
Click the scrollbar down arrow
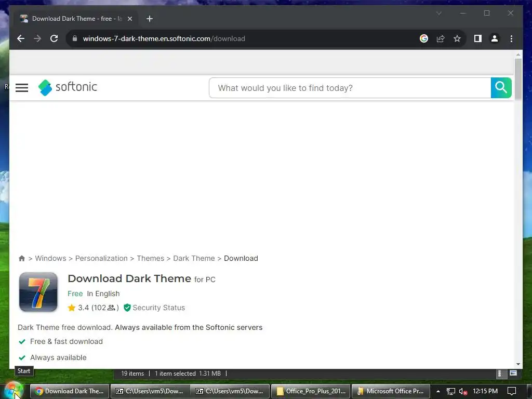[518, 364]
